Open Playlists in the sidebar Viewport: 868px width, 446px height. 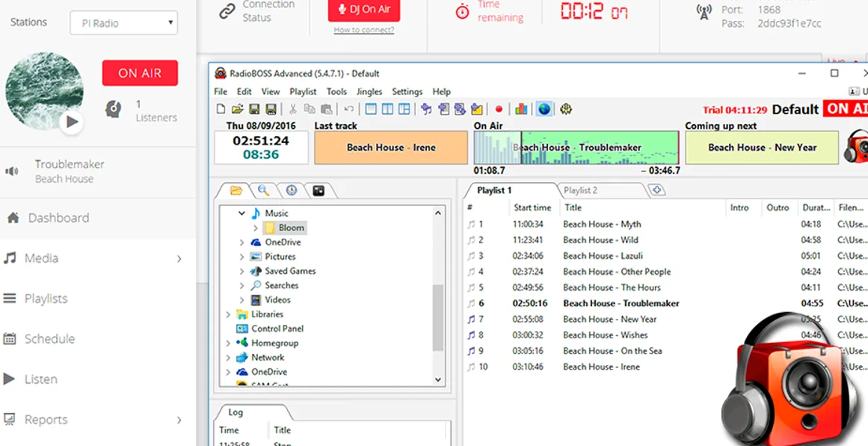(46, 299)
